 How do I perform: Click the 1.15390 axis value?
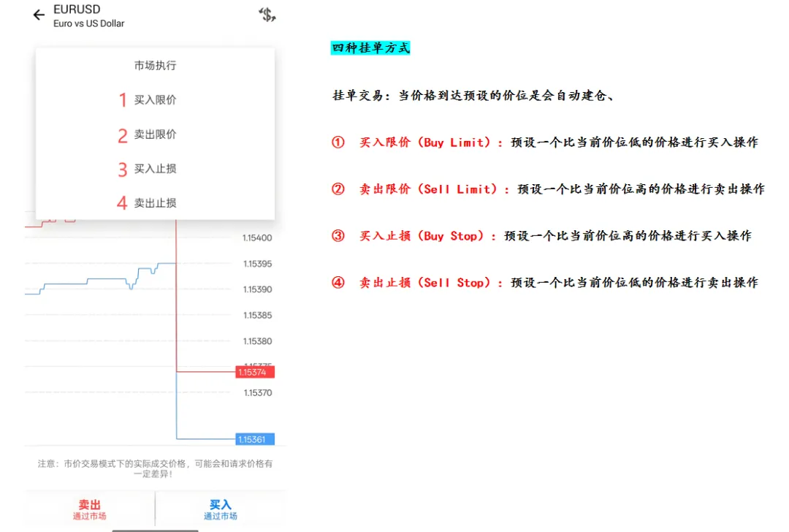257,289
